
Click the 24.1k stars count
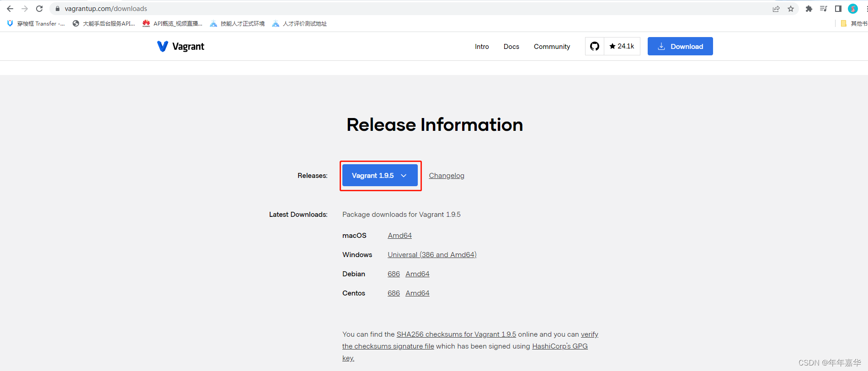[x=622, y=46]
